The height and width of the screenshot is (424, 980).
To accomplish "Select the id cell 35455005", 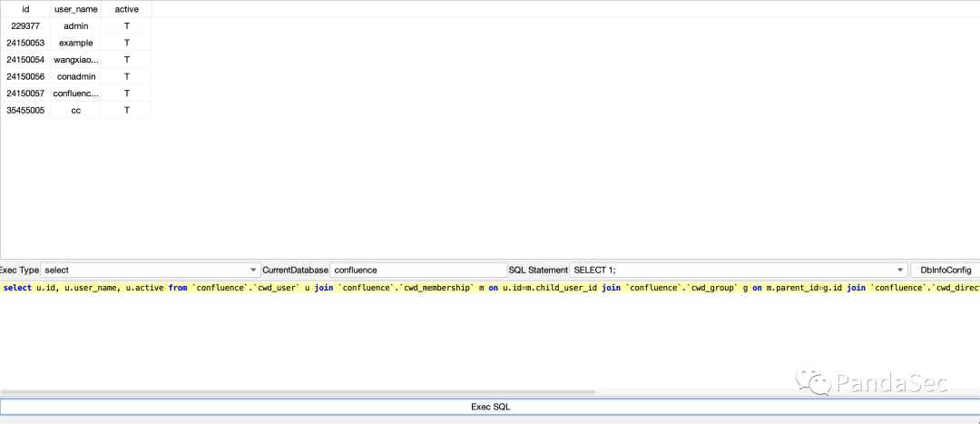I will coord(25,110).
